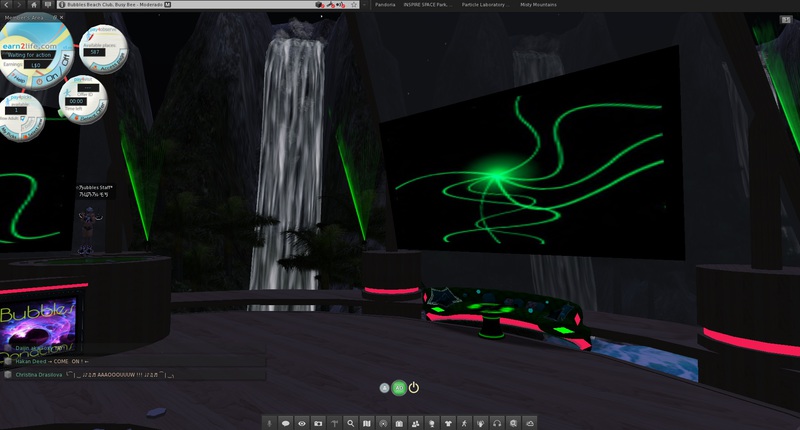Image resolution: width=800 pixels, height=430 pixels.
Task: Open camera view controls eye icon
Action: 302,423
